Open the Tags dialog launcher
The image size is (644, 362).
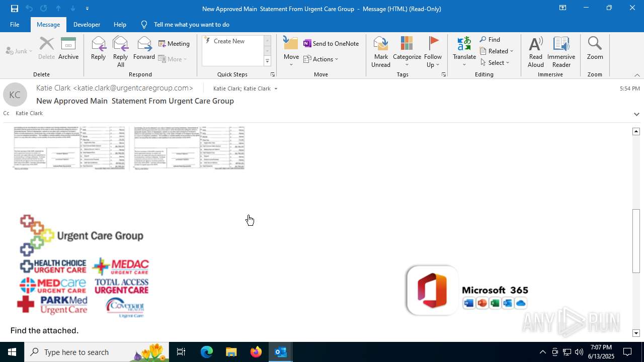[444, 74]
